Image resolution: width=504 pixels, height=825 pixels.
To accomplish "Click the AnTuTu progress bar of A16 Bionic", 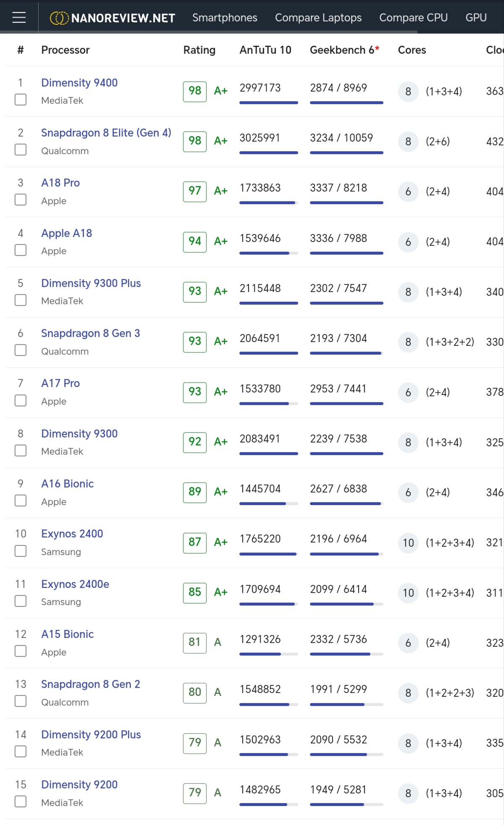I will pyautogui.click(x=269, y=503).
